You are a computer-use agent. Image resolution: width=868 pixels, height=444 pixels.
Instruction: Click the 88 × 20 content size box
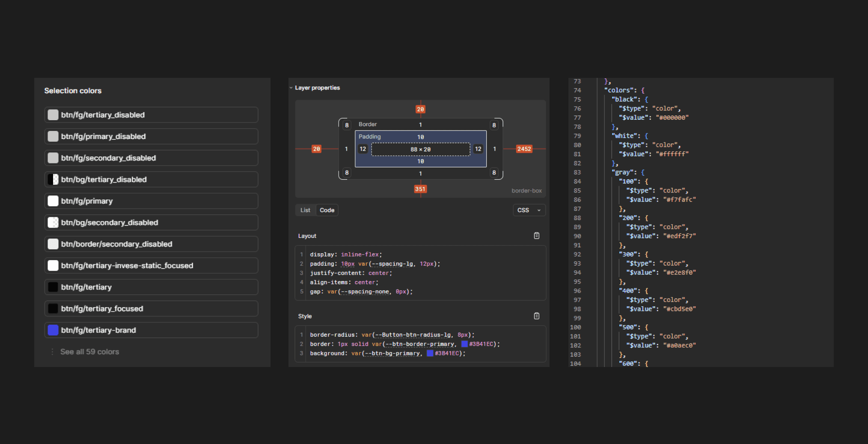pyautogui.click(x=421, y=149)
